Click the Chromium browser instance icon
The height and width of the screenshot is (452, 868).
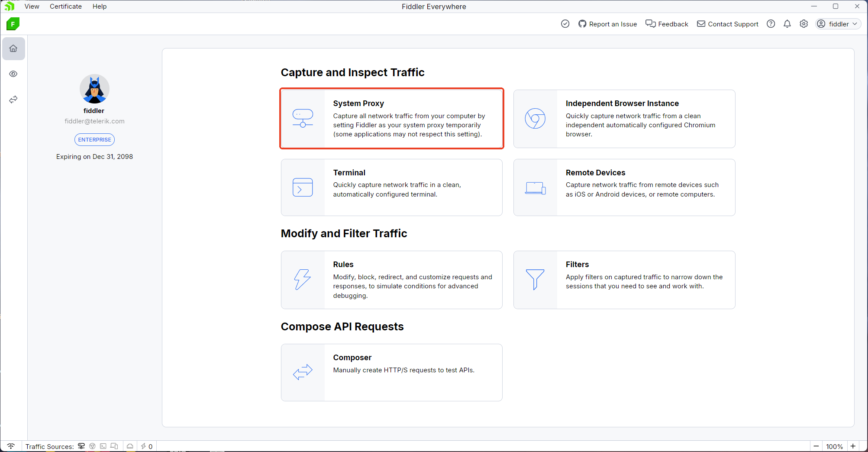click(535, 118)
